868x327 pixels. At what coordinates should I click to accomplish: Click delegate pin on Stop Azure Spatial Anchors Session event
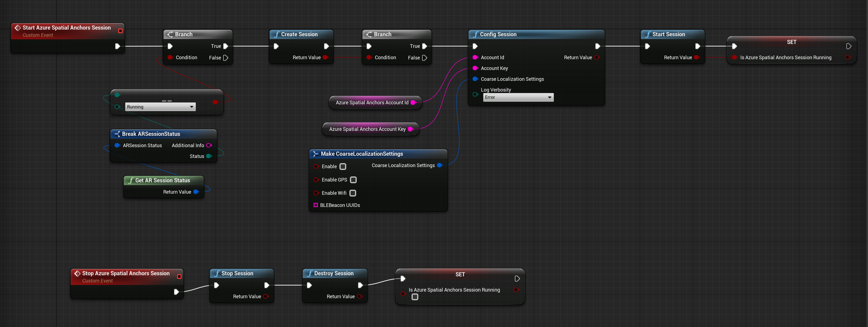(179, 276)
